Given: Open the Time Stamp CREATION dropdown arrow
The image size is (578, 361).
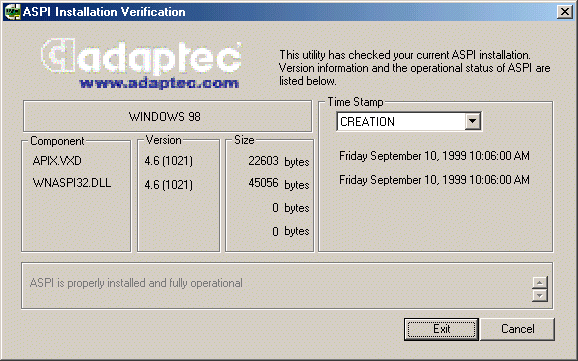Looking at the screenshot, I should [x=473, y=121].
